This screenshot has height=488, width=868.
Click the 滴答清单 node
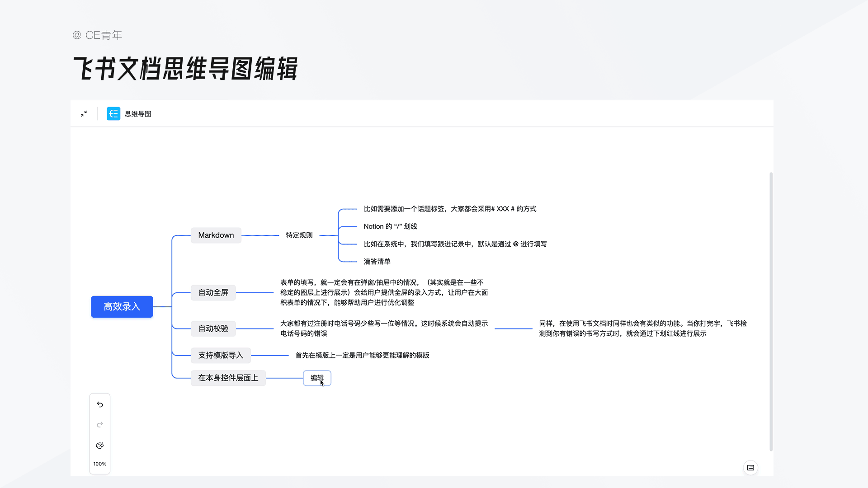click(377, 262)
